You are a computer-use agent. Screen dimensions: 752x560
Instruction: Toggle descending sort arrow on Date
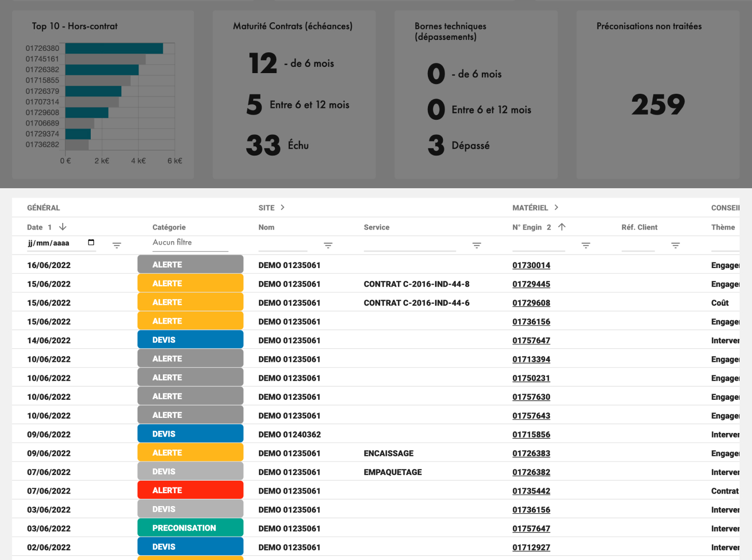tap(63, 227)
